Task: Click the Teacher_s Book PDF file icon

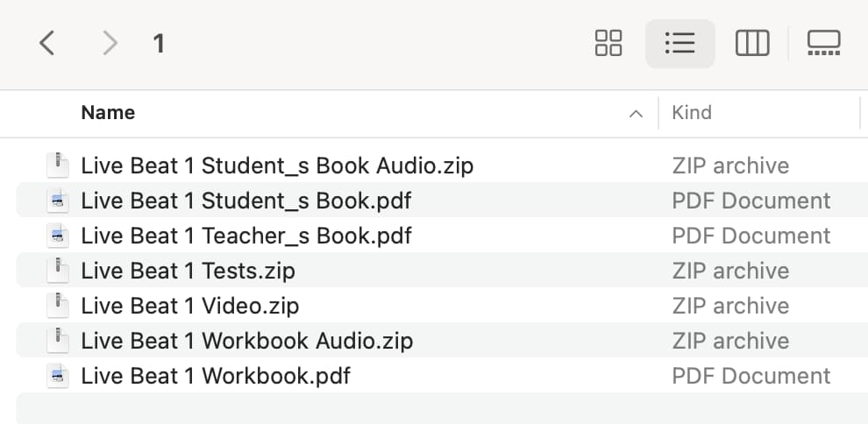Action: point(58,236)
